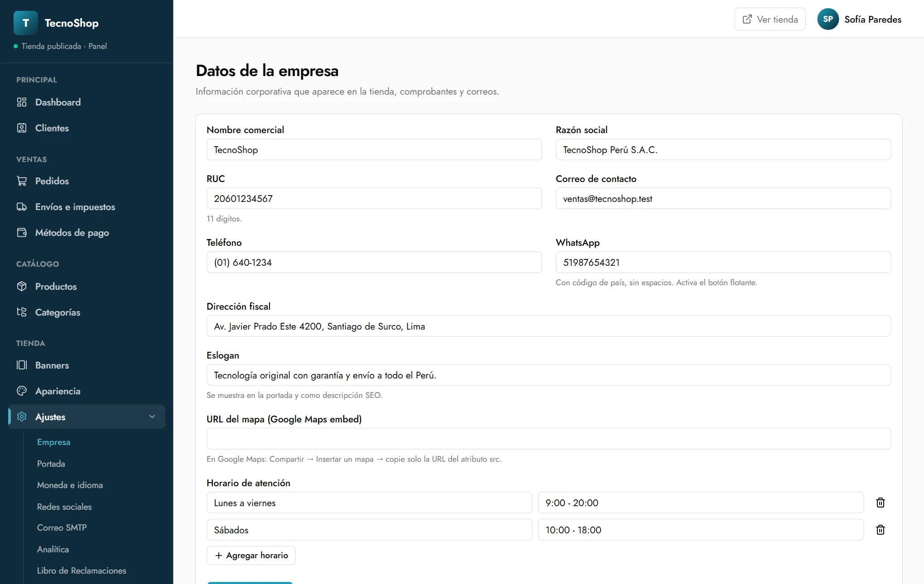924x584 pixels.
Task: Click into the RUC field
Action: (374, 198)
